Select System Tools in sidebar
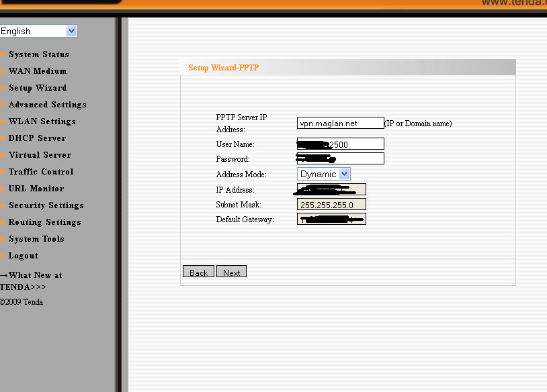Viewport: 547px width, 392px height. pyautogui.click(x=36, y=239)
